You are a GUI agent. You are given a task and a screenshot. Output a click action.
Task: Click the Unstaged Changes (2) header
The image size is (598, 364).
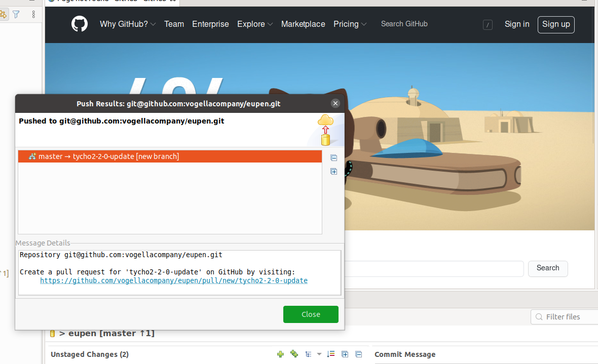pos(90,354)
